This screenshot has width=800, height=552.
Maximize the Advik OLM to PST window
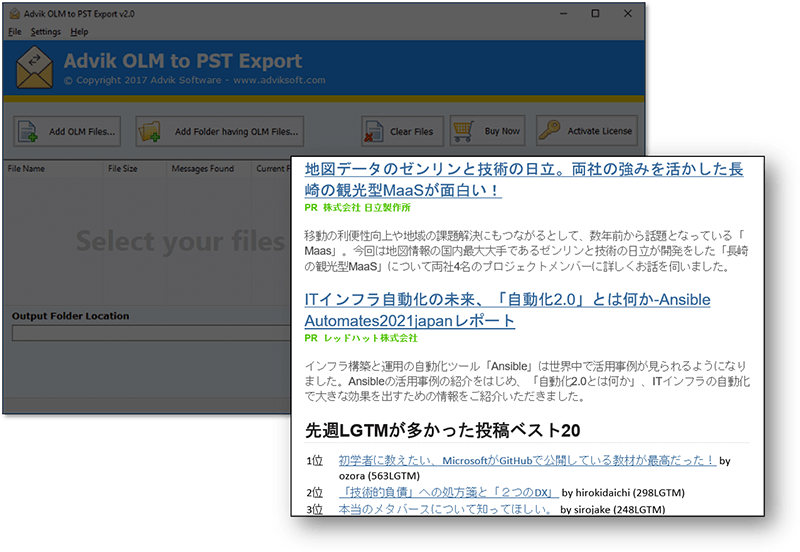(595, 13)
